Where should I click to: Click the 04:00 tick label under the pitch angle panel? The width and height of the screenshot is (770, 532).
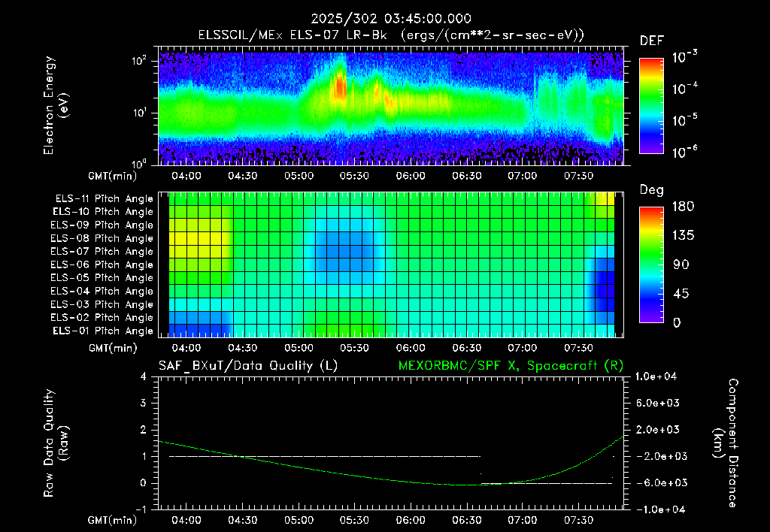(186, 348)
